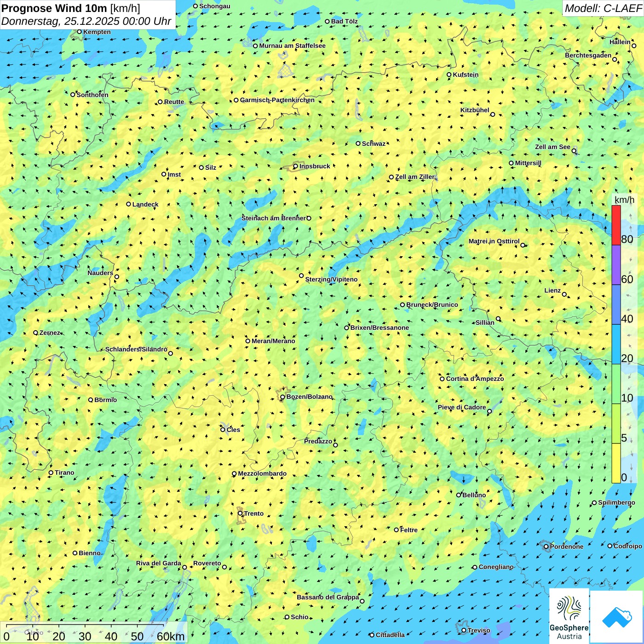The width and height of the screenshot is (644, 644).
Task: Click the Hallein location circle
Action: (634, 46)
